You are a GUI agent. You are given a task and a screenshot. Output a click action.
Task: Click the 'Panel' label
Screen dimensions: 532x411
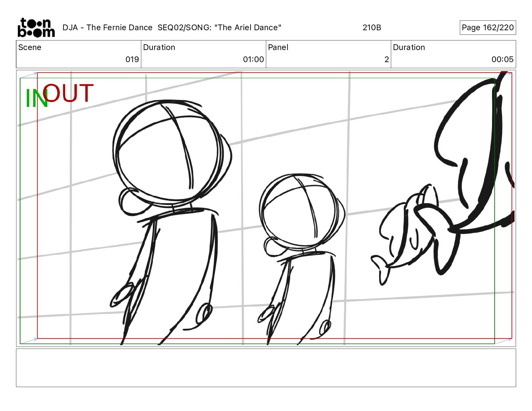click(278, 47)
